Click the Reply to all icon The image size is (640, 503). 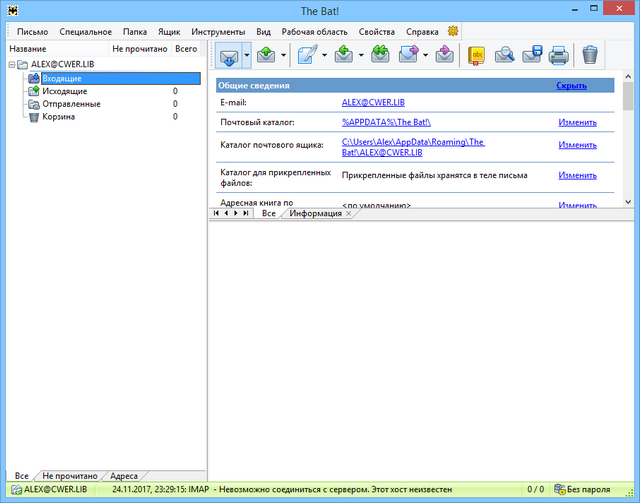point(380,54)
